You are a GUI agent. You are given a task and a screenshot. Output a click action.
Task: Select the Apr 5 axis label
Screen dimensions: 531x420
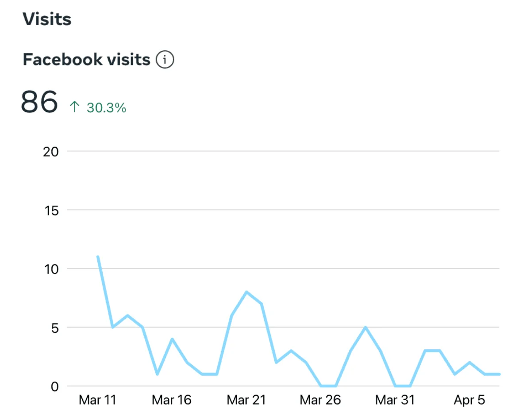[469, 400]
